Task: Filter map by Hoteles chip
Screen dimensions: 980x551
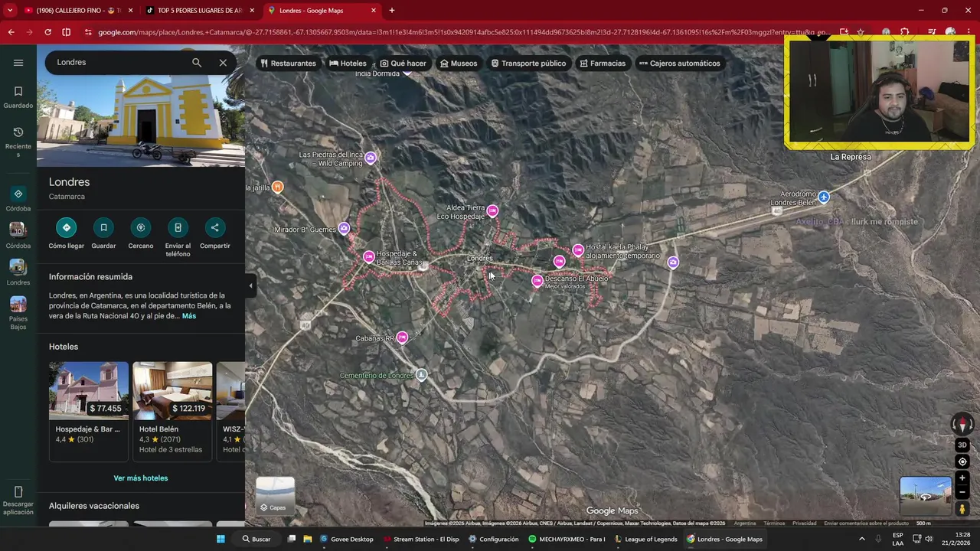Action: pos(348,64)
